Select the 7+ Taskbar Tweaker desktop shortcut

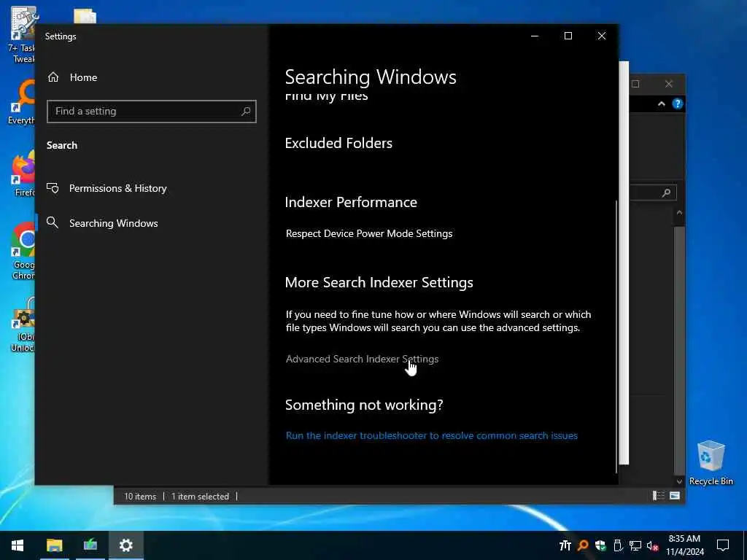click(22, 35)
